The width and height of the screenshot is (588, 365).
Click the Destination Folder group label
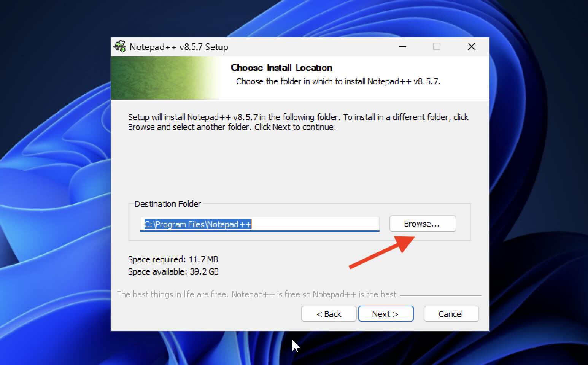(x=168, y=204)
